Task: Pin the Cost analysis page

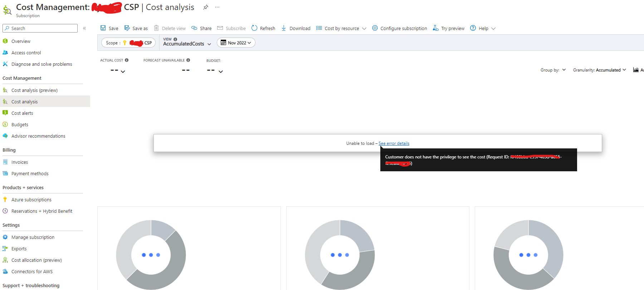Action: click(206, 7)
